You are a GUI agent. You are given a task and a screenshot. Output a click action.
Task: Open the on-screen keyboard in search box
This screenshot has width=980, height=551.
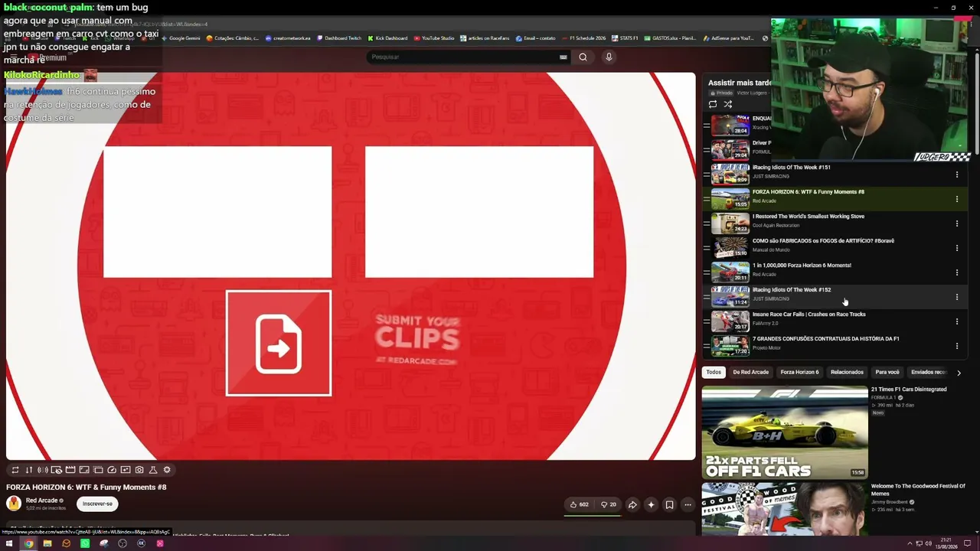click(563, 57)
